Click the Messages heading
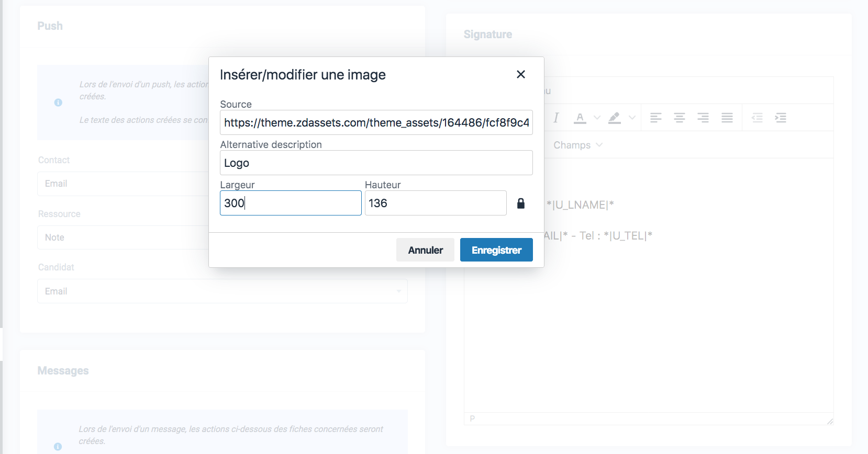This screenshot has width=868, height=454. pyautogui.click(x=63, y=371)
